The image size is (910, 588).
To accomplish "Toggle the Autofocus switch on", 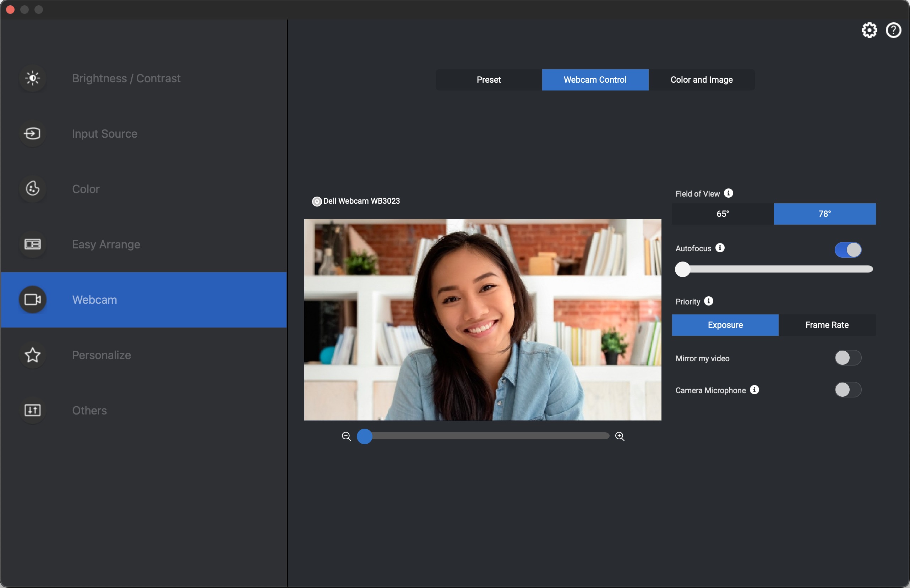I will click(848, 249).
